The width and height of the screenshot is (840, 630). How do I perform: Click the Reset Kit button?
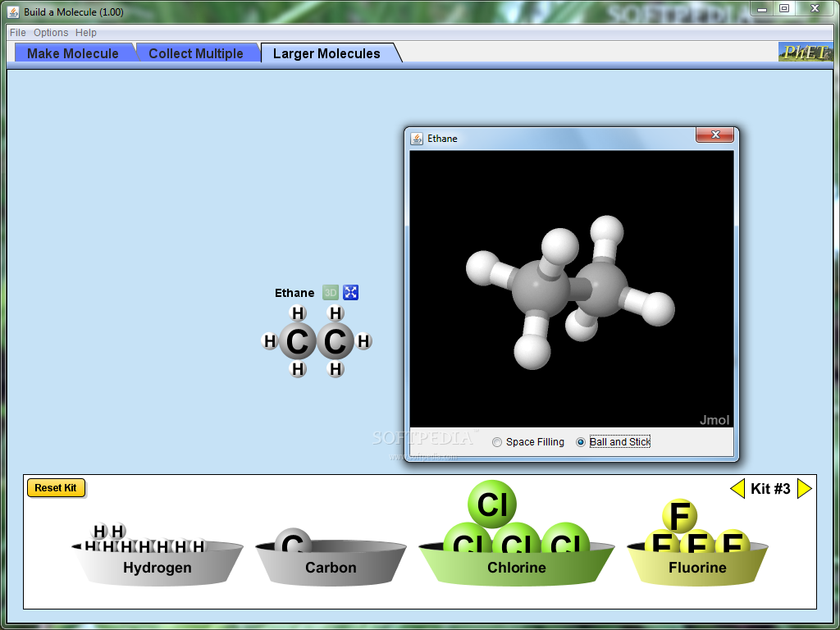tap(56, 487)
